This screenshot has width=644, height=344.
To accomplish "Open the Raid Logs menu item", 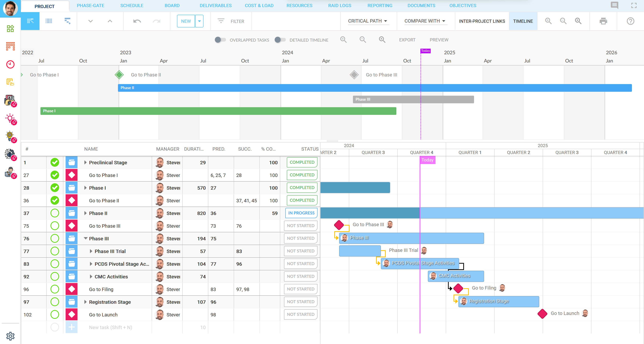I will click(340, 6).
